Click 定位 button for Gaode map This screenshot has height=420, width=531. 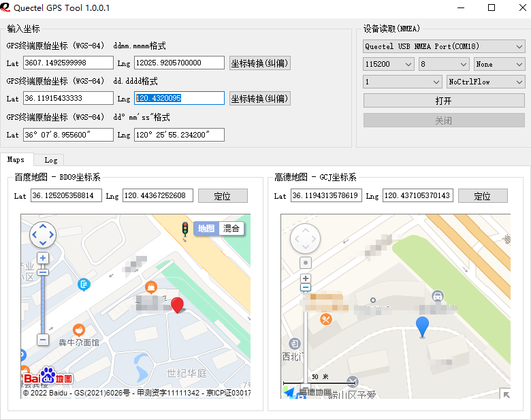483,196
